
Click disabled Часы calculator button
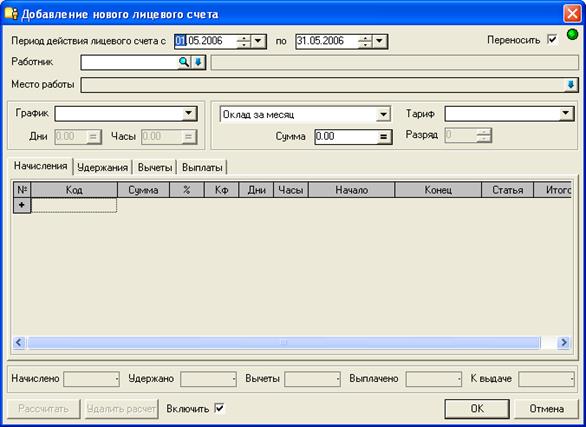click(189, 137)
